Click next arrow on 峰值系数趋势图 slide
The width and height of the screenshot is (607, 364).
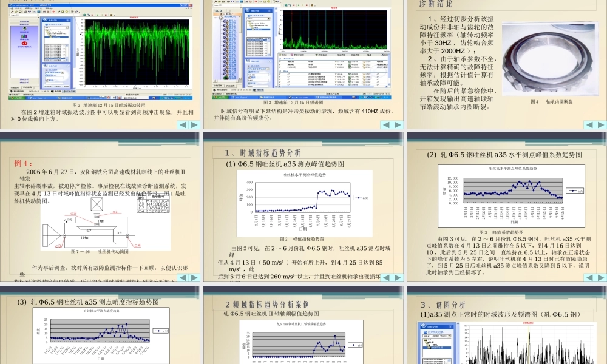(x=601, y=277)
